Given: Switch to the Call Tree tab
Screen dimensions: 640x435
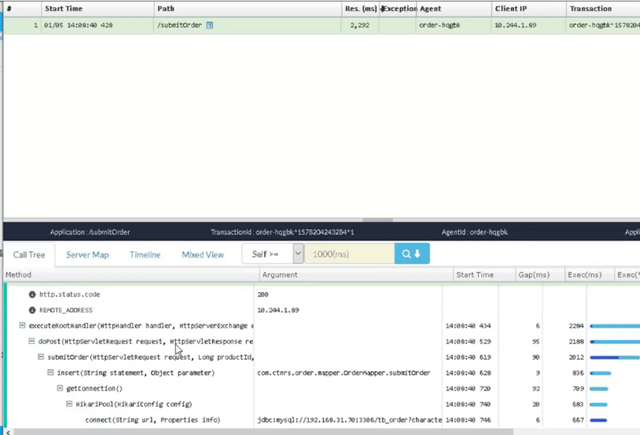Looking at the screenshot, I should 29,255.
